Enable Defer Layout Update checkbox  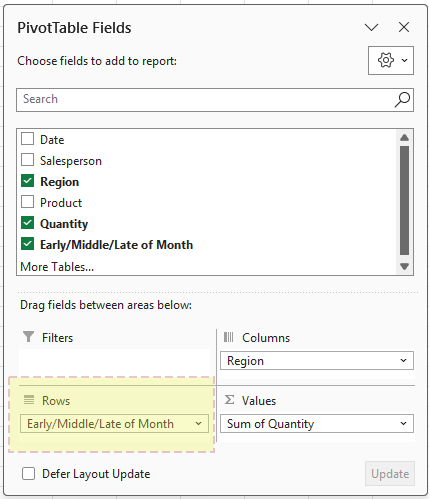click(28, 474)
